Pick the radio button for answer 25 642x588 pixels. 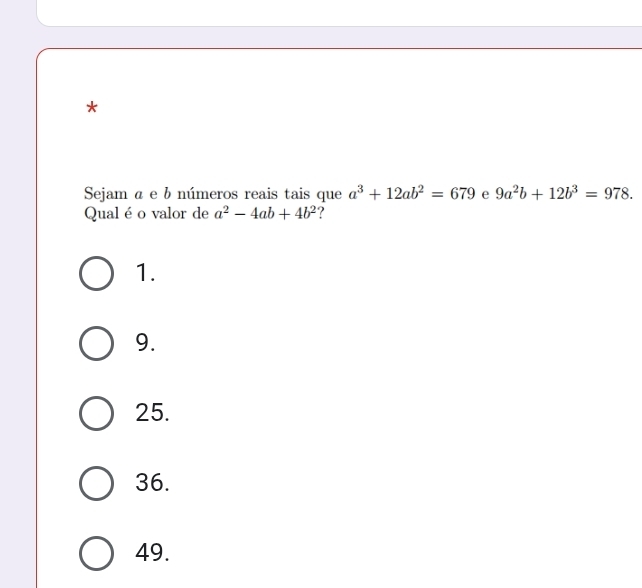coord(96,412)
